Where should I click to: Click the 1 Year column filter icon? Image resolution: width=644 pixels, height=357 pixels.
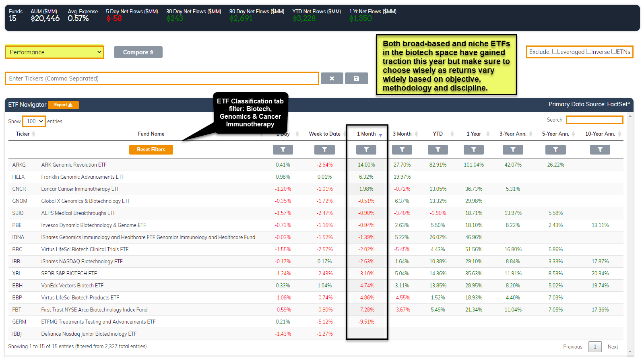click(x=474, y=150)
